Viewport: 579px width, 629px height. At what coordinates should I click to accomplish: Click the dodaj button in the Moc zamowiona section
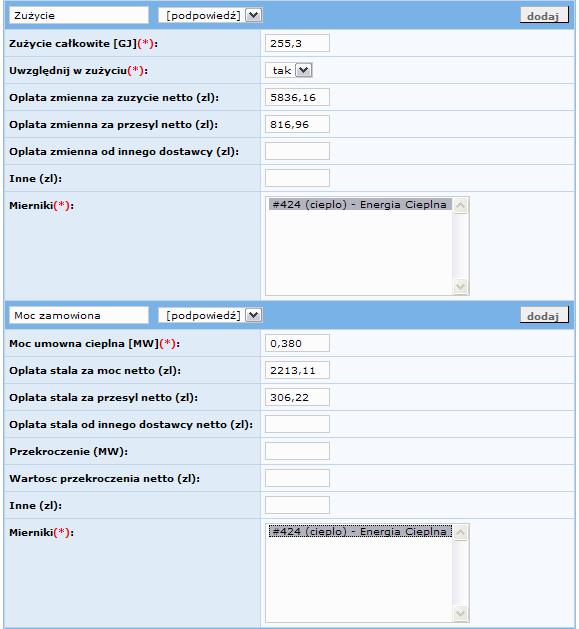click(544, 315)
